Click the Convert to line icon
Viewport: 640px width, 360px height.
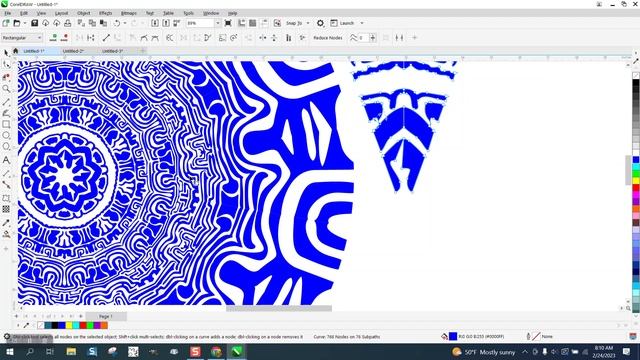point(106,38)
